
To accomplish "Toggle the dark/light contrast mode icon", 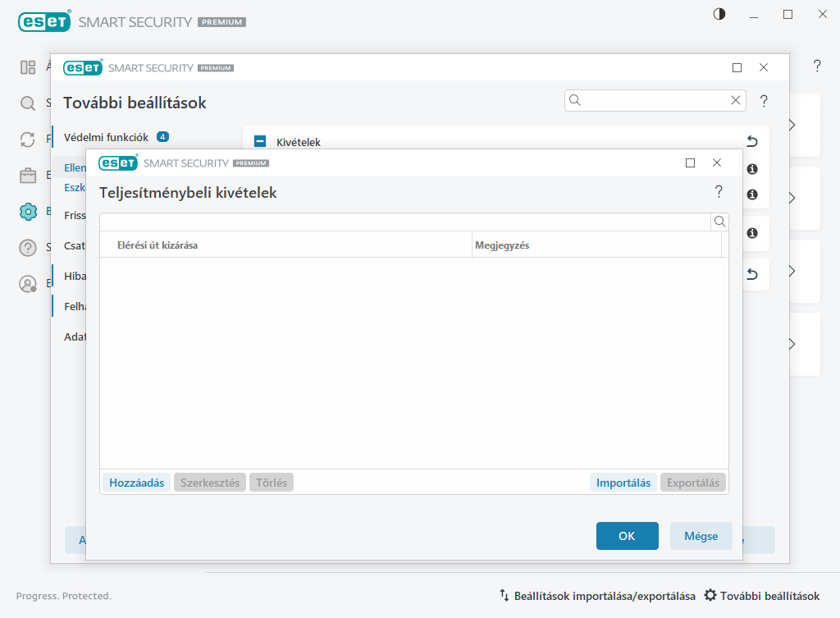I will tap(719, 14).
